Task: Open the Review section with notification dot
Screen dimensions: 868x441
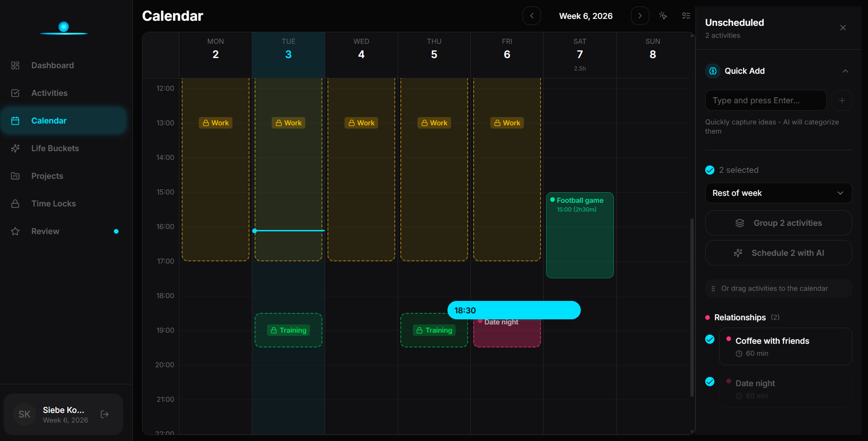Action: [45, 231]
